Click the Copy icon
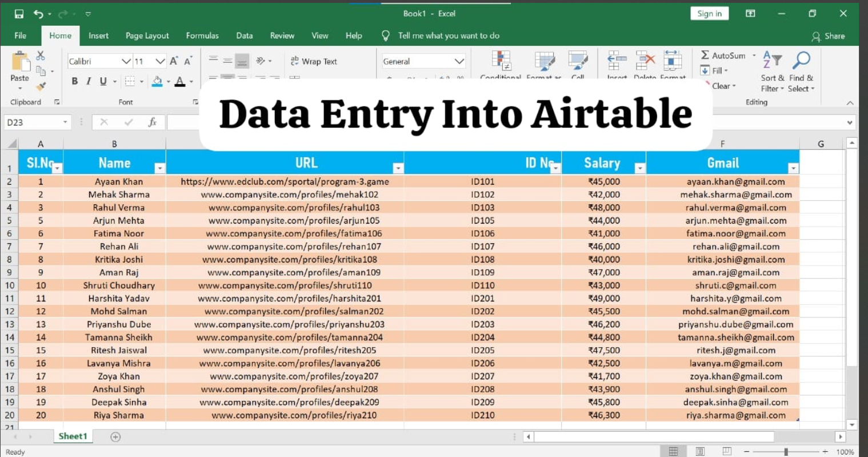 (x=41, y=71)
